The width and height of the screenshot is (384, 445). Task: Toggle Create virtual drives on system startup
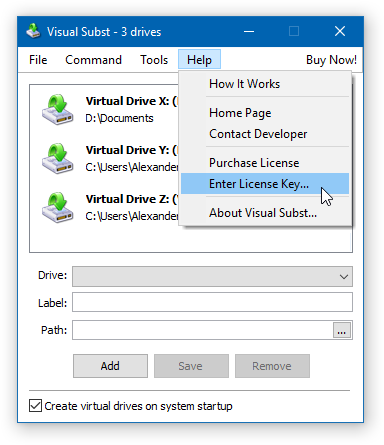[x=35, y=406]
